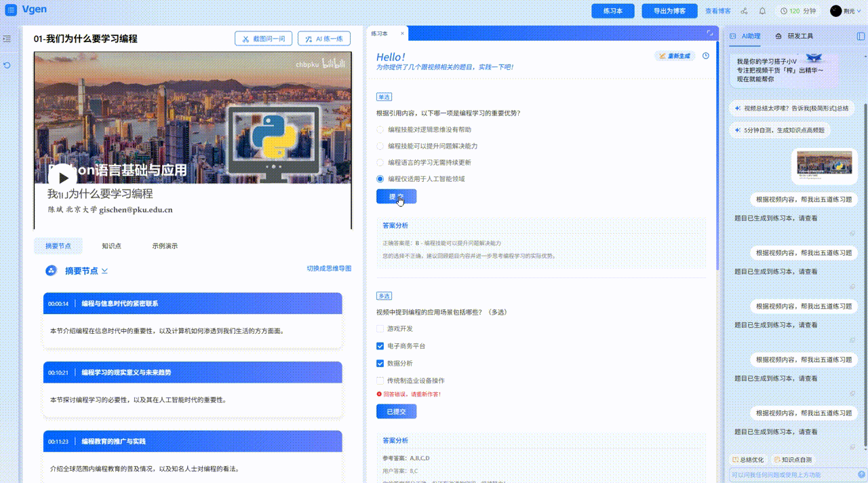Open the practice history clock icon
868x483 pixels.
(705, 56)
